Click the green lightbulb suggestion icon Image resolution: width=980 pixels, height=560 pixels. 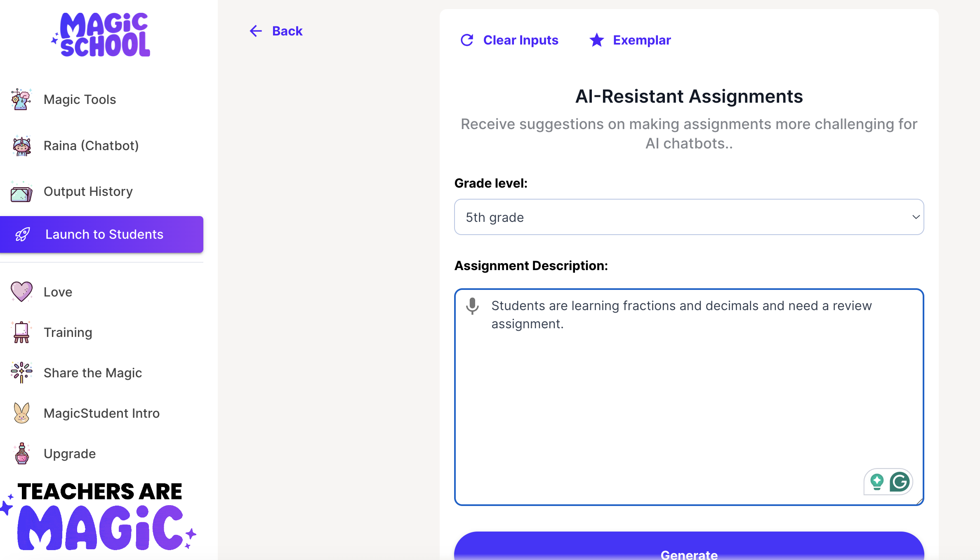point(877,481)
